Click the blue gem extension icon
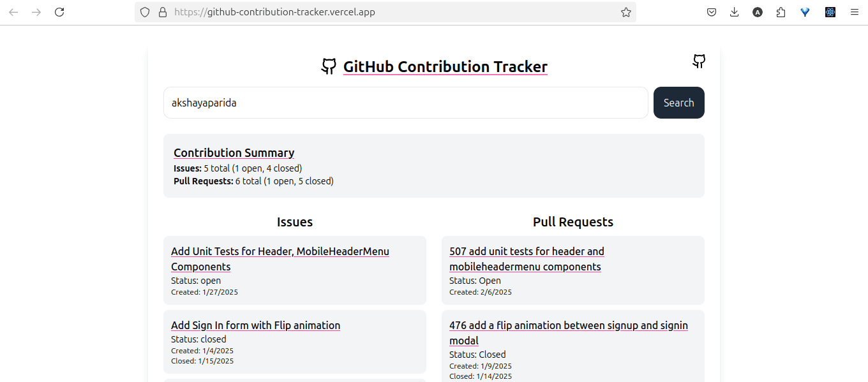 click(805, 11)
